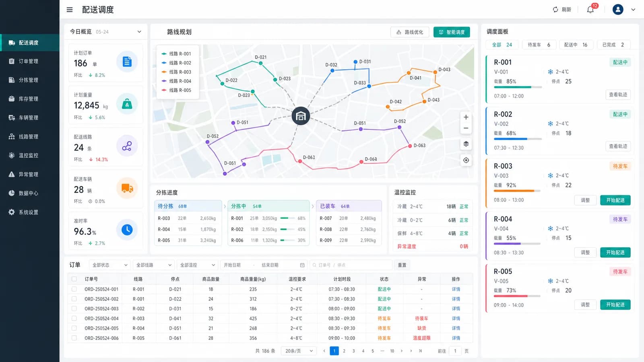Click 查看轨迹 for R-001
This screenshot has width=644, height=362.
pyautogui.click(x=618, y=95)
